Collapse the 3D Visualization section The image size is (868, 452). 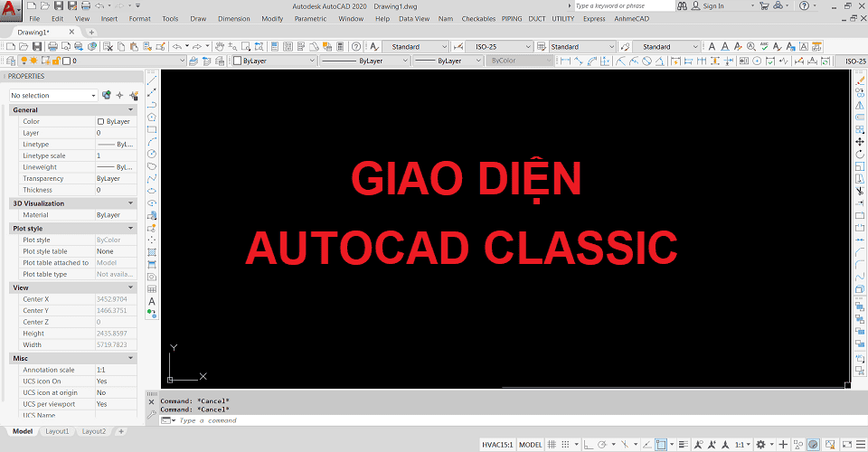(130, 203)
